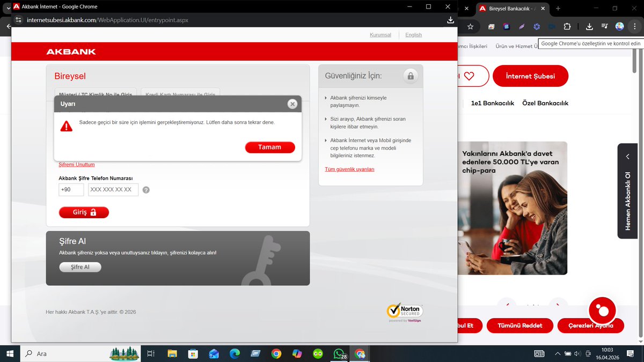The width and height of the screenshot is (644, 362).
Task: Open the Chrome Extensions puzzle icon
Action: [567, 26]
